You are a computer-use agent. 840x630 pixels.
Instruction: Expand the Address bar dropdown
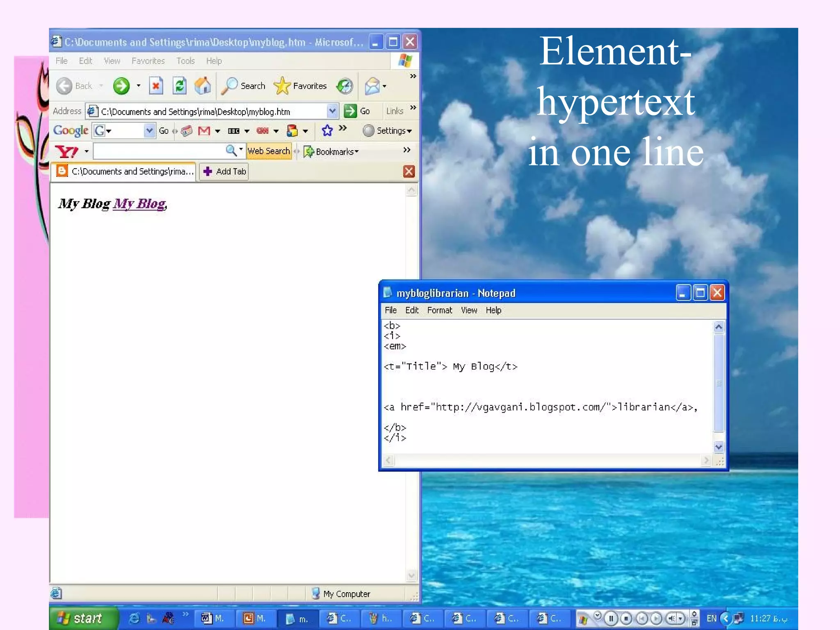point(332,111)
